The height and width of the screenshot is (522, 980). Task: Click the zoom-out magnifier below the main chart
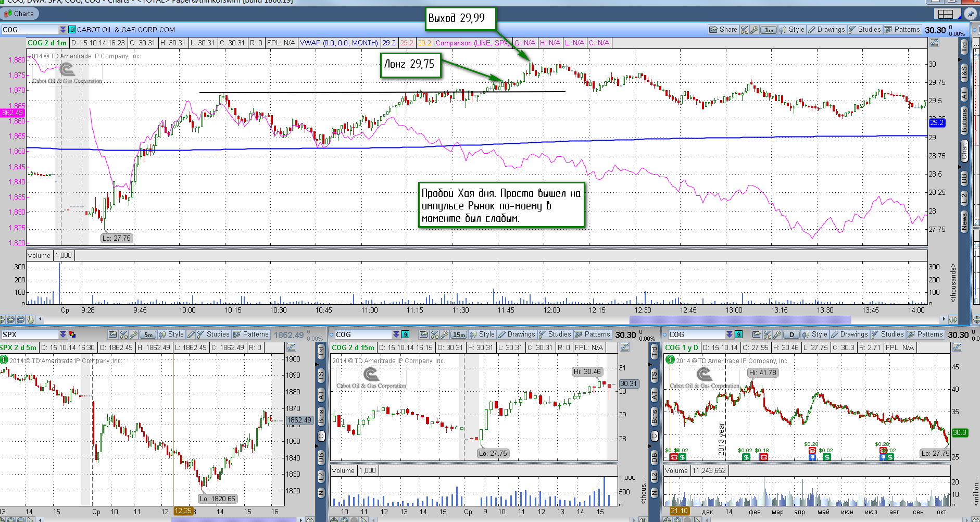21,319
